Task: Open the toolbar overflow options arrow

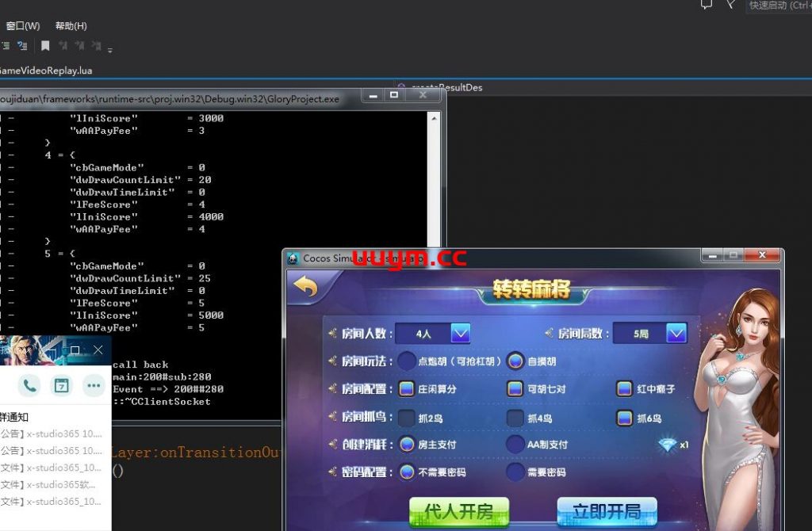Action: (110, 49)
